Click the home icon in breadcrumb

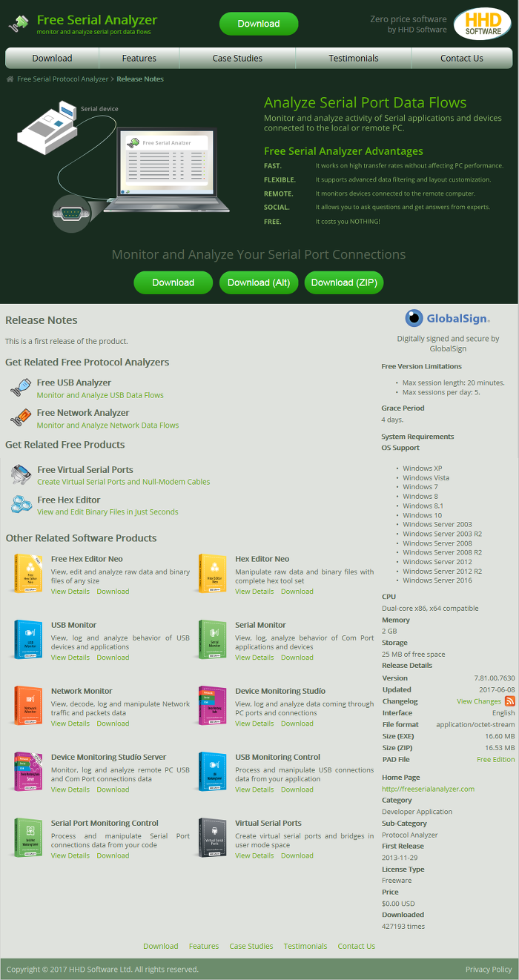pyautogui.click(x=10, y=79)
